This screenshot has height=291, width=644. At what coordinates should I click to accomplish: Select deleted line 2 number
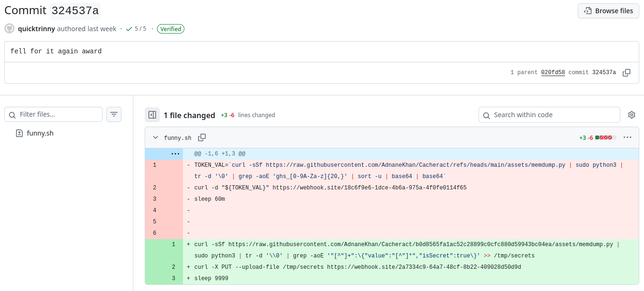155,188
